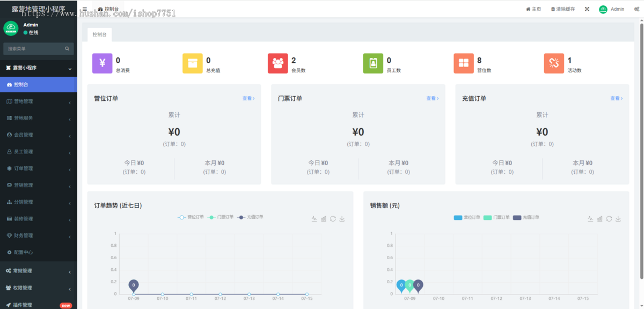The height and width of the screenshot is (309, 644).
Task: Click the green 员工数 badge icon
Action: coord(373,63)
